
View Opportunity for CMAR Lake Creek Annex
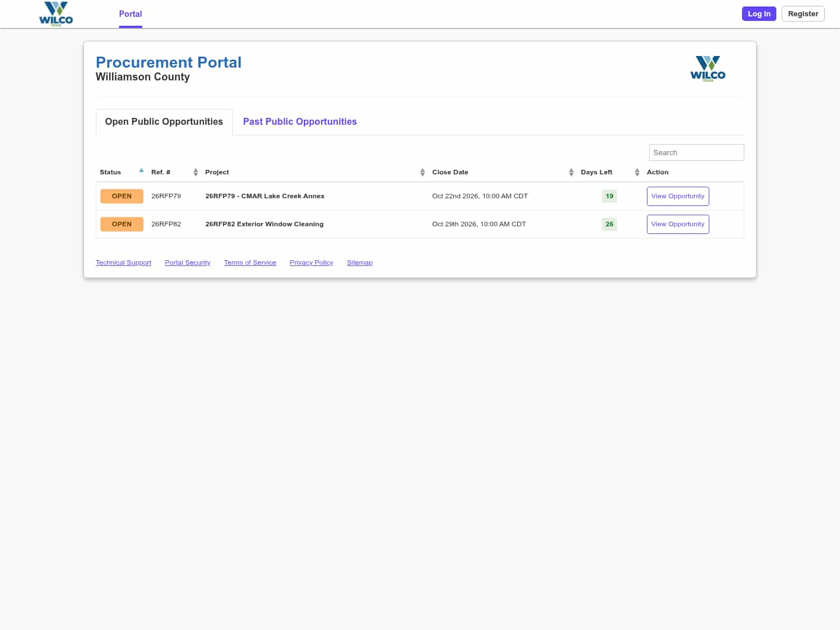(678, 196)
